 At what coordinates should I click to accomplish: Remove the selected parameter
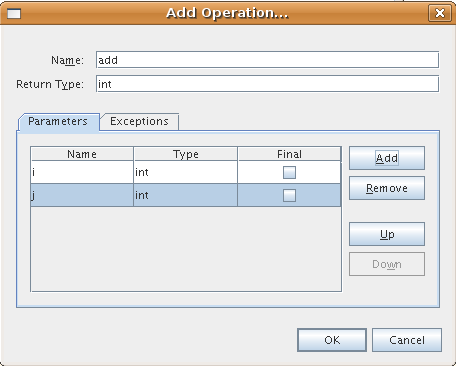(x=387, y=188)
